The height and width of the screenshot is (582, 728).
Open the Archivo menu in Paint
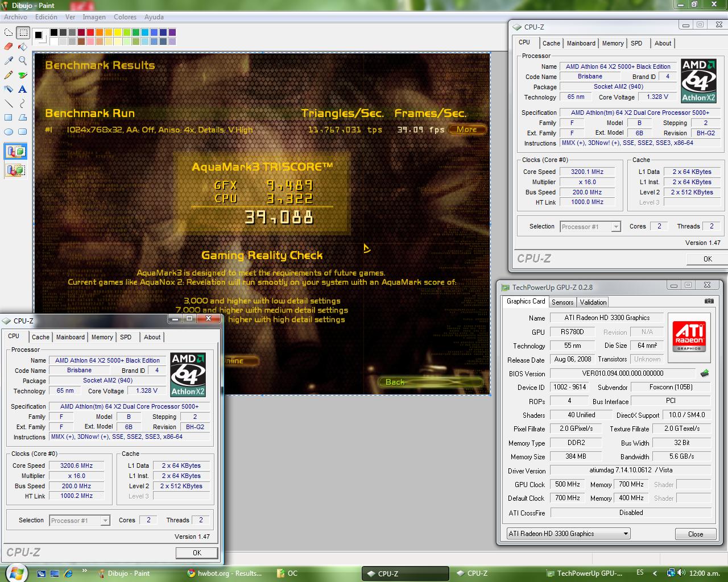click(15, 17)
